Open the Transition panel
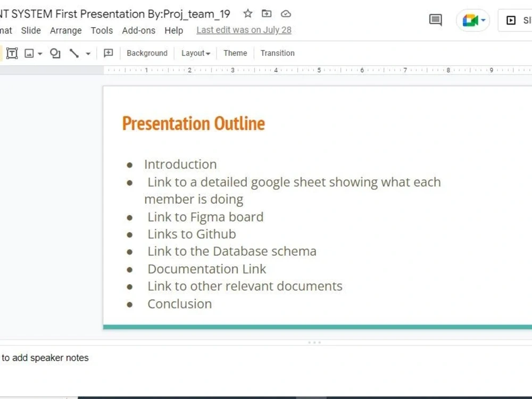The image size is (532, 399). click(278, 53)
